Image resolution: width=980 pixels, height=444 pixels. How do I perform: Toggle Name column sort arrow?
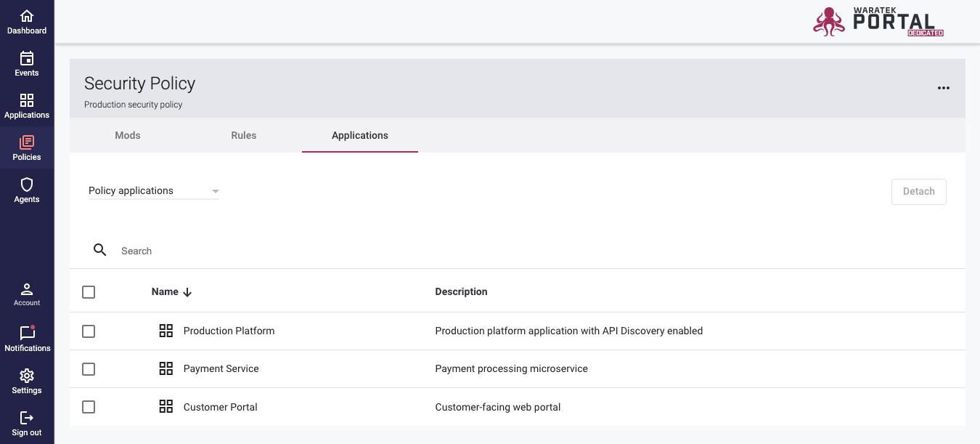pyautogui.click(x=187, y=292)
